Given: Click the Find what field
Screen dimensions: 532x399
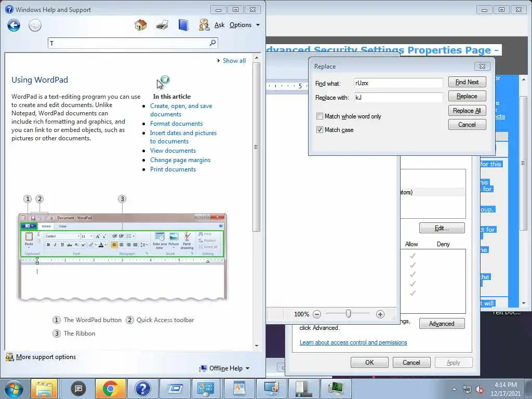Looking at the screenshot, I should coord(398,83).
